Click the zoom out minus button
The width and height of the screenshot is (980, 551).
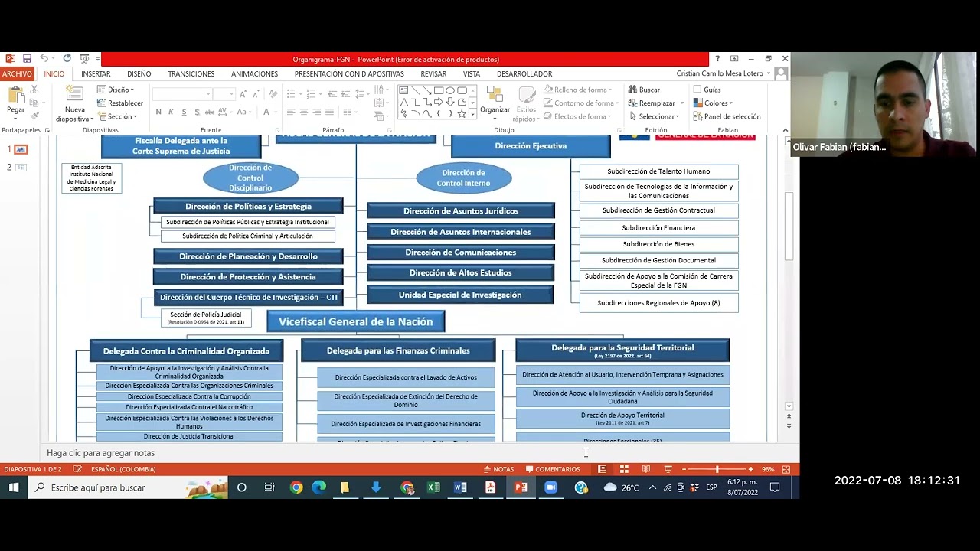click(683, 469)
